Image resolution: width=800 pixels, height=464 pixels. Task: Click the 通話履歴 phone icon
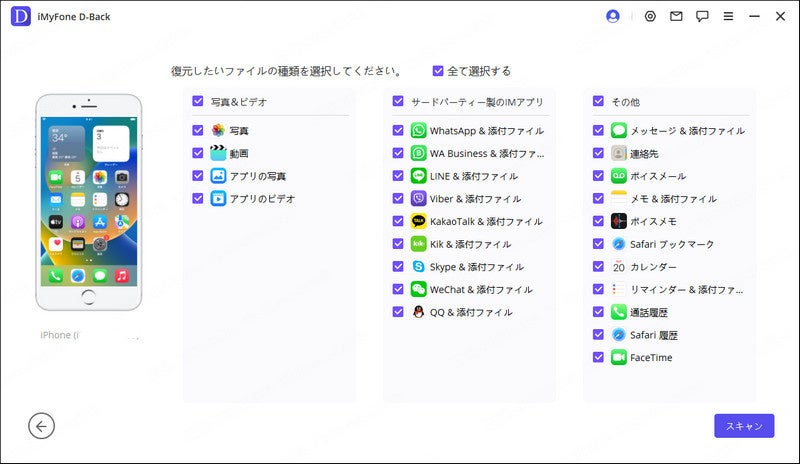[618, 311]
